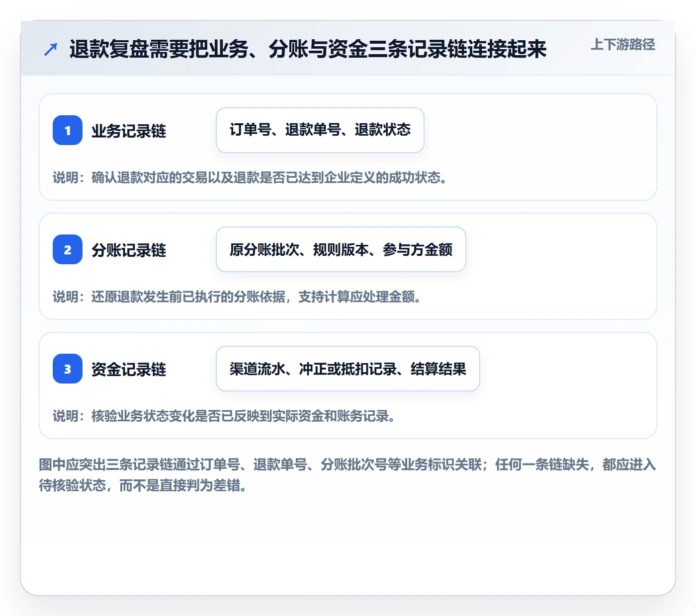Click the number 2 step badge
This screenshot has width=696, height=616.
[x=68, y=249]
